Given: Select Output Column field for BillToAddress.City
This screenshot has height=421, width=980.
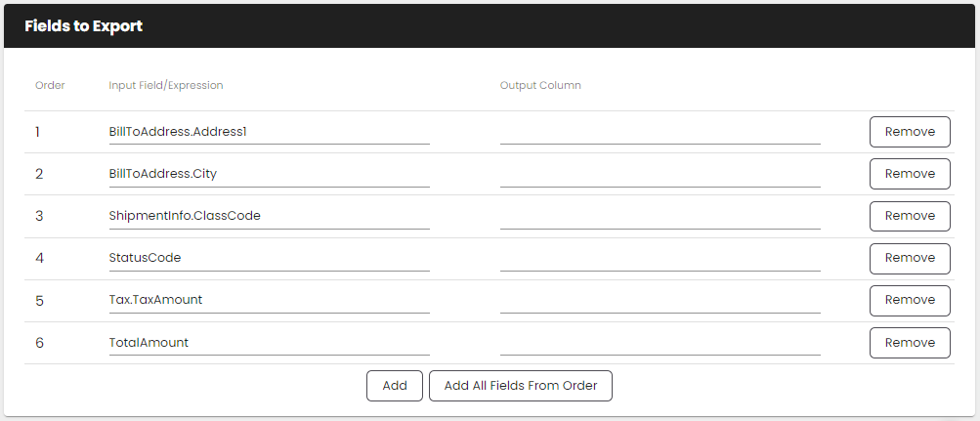Looking at the screenshot, I should pos(660,174).
